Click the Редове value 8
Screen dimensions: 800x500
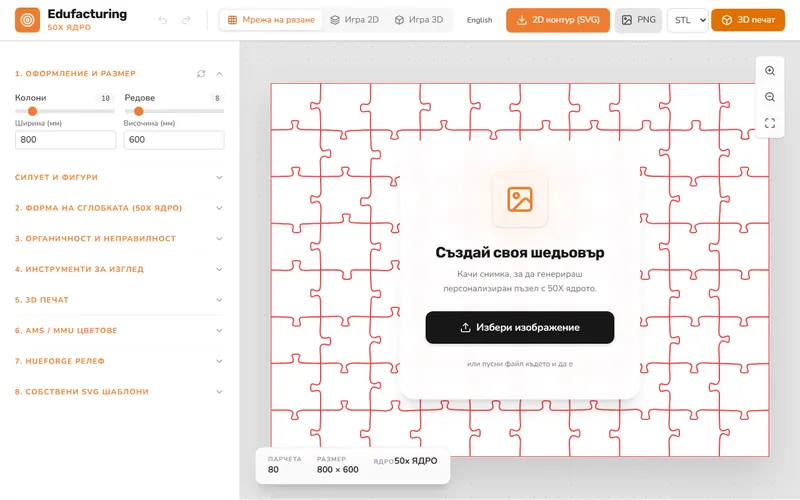[x=217, y=98]
